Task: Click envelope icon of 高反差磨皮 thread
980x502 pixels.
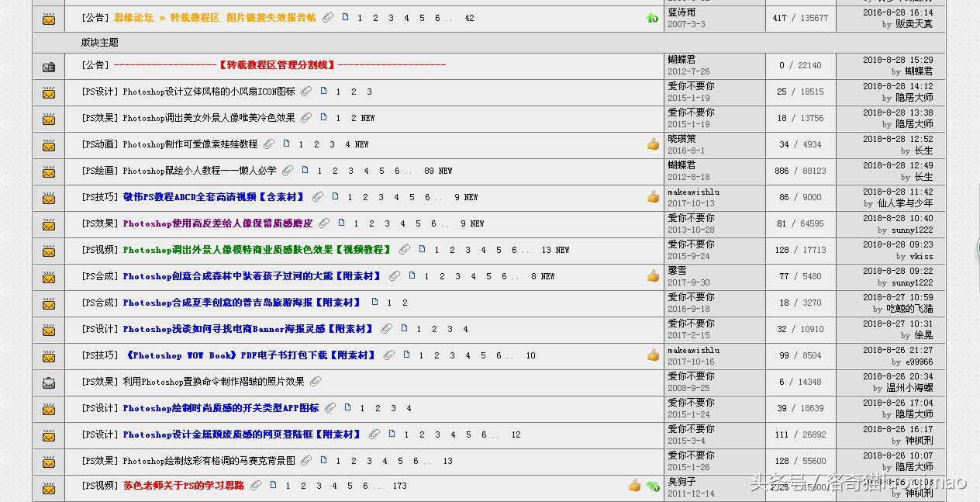Action: (49, 225)
